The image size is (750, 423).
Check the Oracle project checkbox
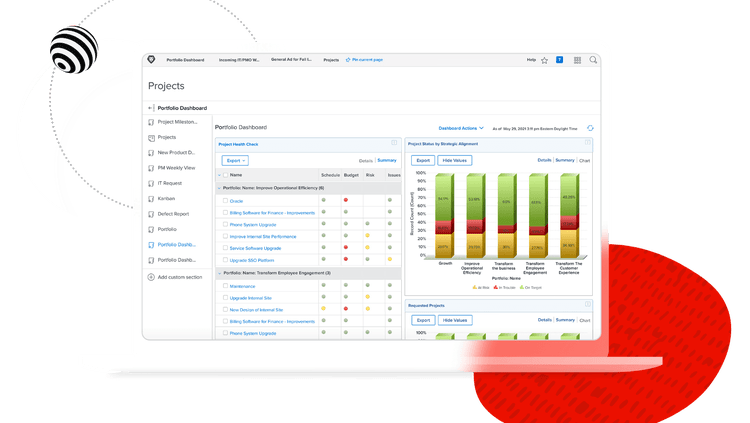[225, 200]
